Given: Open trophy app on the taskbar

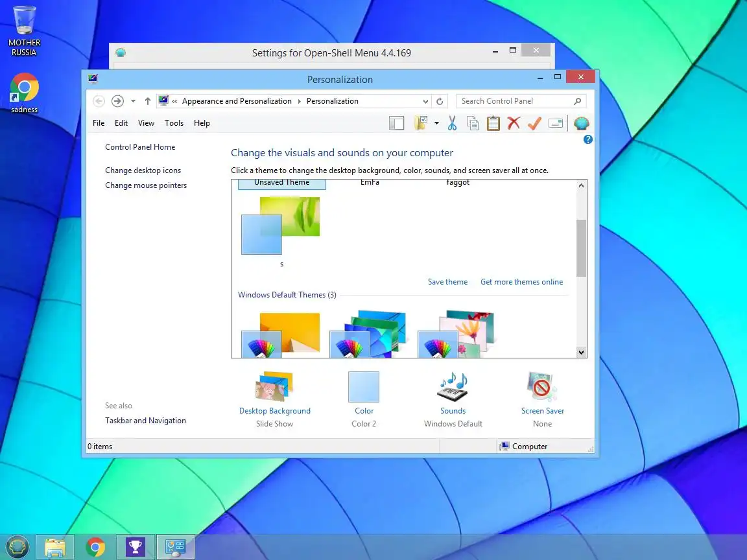Looking at the screenshot, I should coord(136,548).
